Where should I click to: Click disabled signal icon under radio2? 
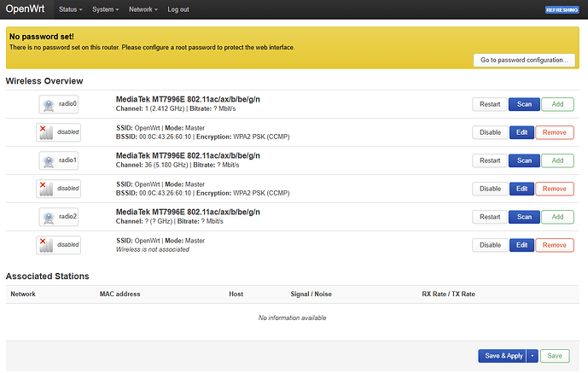click(59, 245)
